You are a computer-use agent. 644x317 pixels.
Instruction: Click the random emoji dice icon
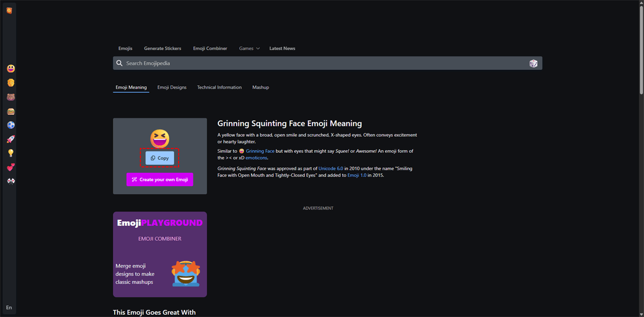(533, 63)
